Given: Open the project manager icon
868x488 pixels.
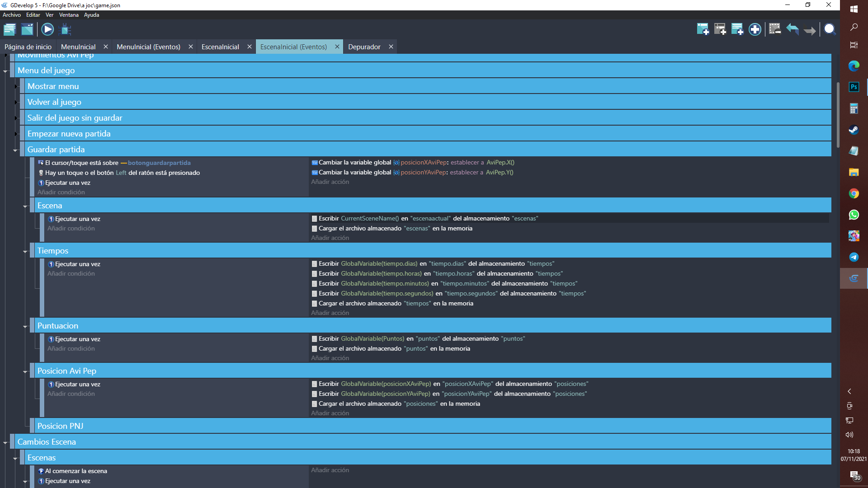Looking at the screenshot, I should tap(9, 30).
